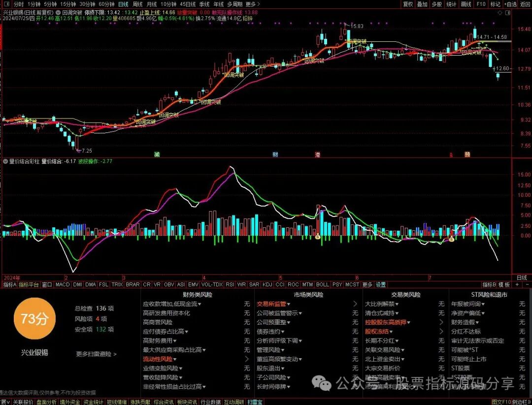Expand 更多 indicators in the indicator bar
The height and width of the screenshot is (405, 532).
[x=367, y=285]
